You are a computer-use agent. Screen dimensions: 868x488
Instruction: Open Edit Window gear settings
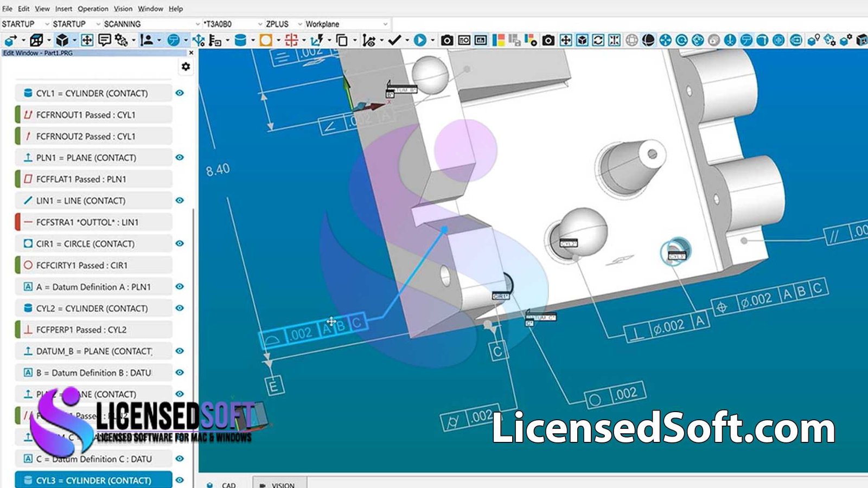click(x=186, y=66)
